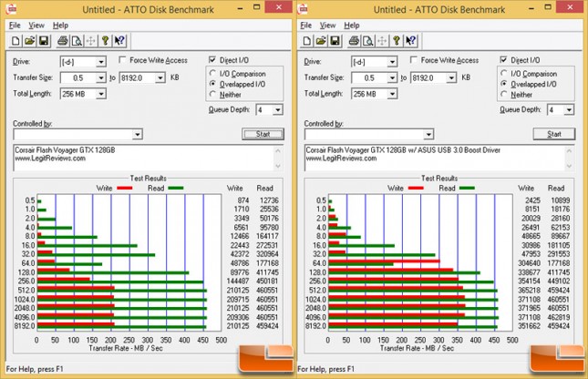Click move arrows icon in left window toolbar
The height and width of the screenshot is (379, 588).
click(91, 40)
